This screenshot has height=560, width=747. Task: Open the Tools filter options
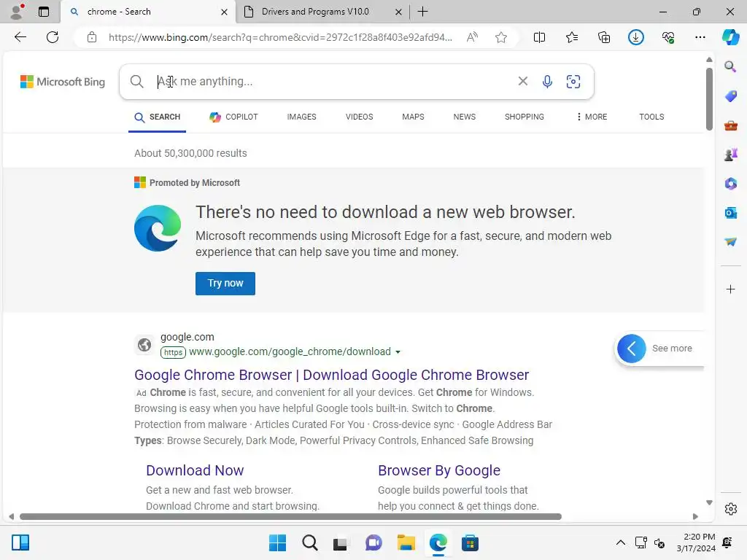click(651, 117)
